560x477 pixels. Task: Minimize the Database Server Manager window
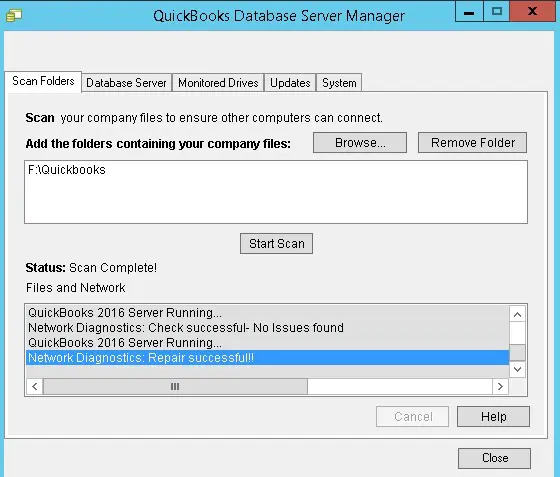point(469,11)
